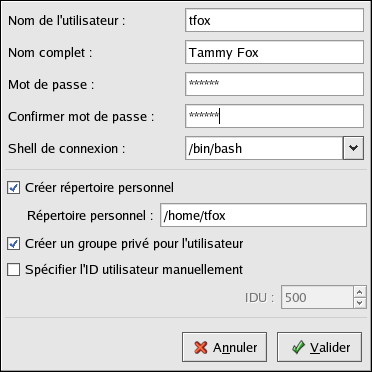Click the Créer répertoire personnel label text
The image size is (372, 372).
[99, 188]
